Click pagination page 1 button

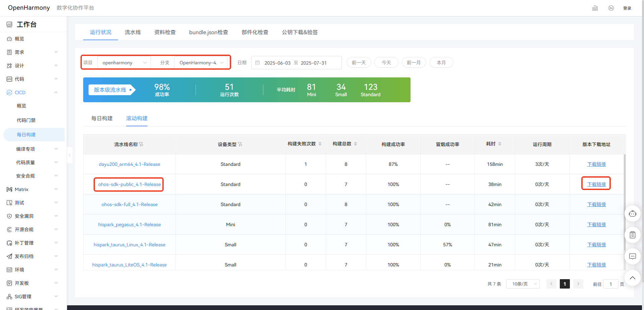(565, 284)
